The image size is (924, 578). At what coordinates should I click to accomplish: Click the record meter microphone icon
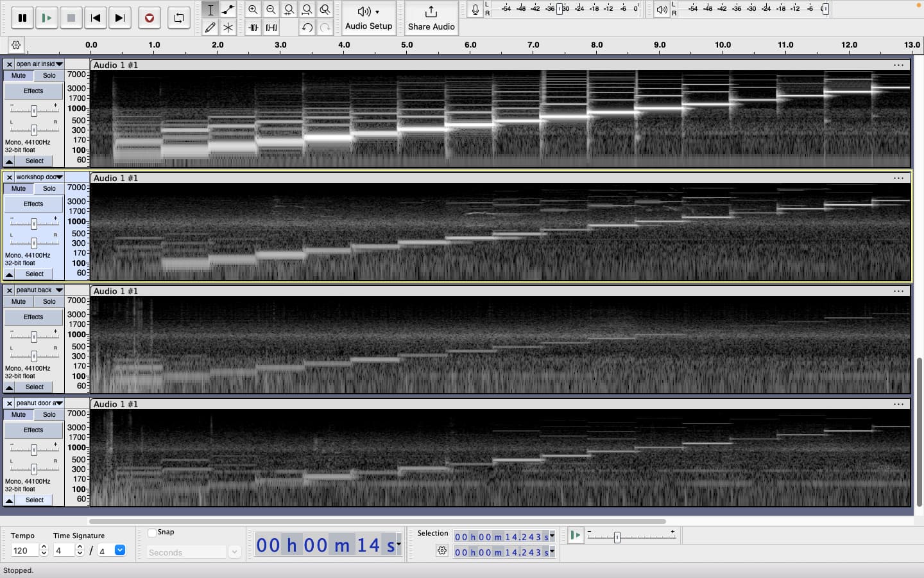[475, 10]
